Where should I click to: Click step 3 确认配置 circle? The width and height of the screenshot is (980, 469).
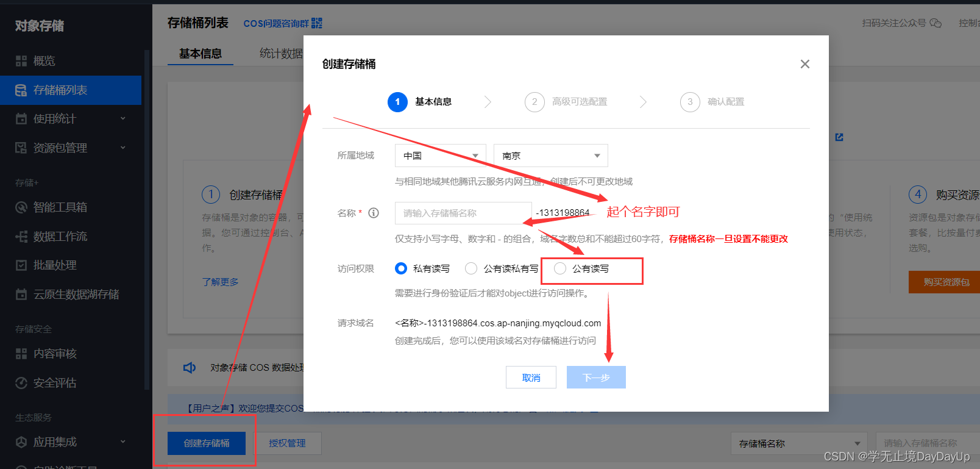point(690,102)
